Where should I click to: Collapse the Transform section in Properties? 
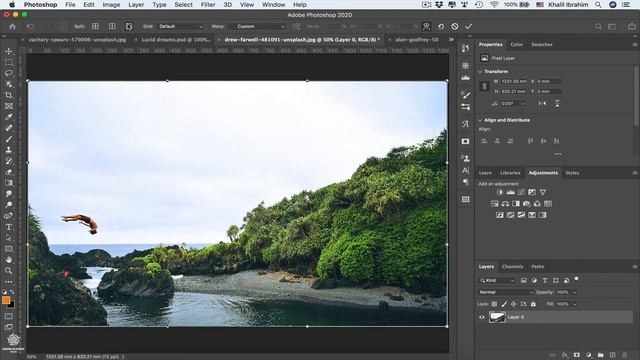click(480, 71)
